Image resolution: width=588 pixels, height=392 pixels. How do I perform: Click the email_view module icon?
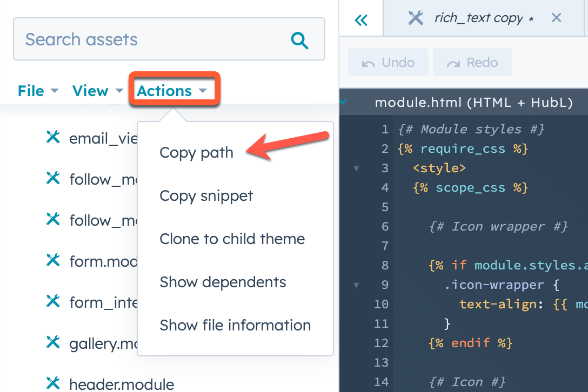52,137
